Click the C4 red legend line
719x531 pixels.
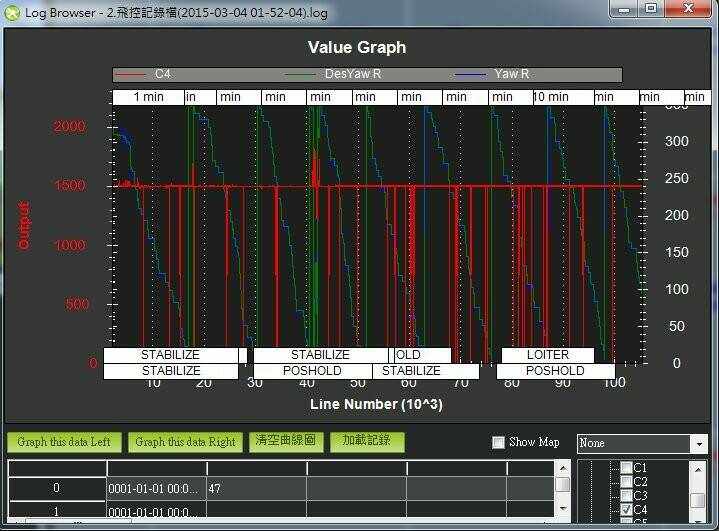click(131, 75)
